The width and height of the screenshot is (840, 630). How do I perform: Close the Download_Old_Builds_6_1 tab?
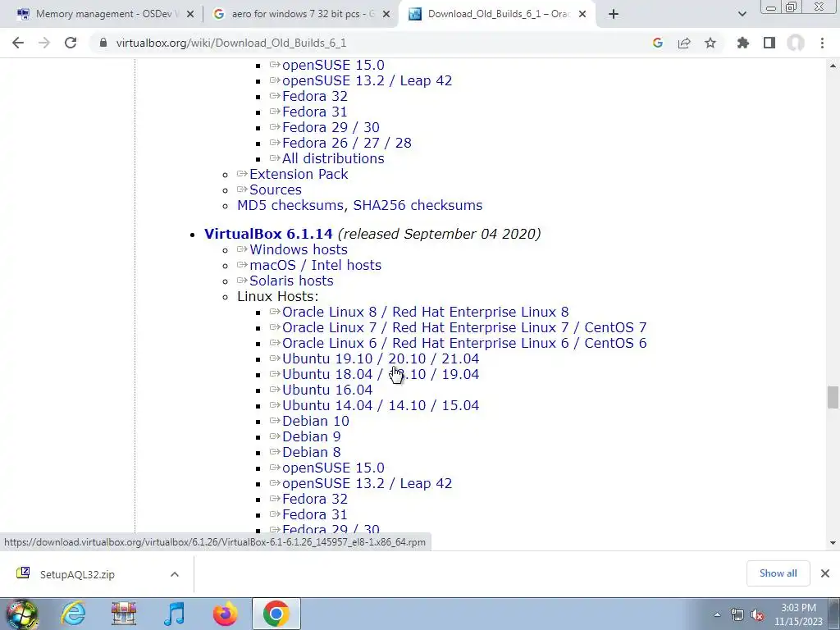582,15
